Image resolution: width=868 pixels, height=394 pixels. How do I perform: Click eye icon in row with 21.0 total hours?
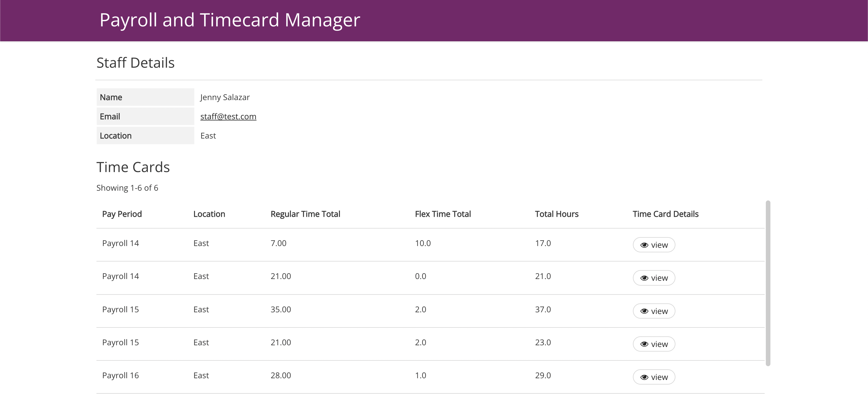tap(644, 278)
